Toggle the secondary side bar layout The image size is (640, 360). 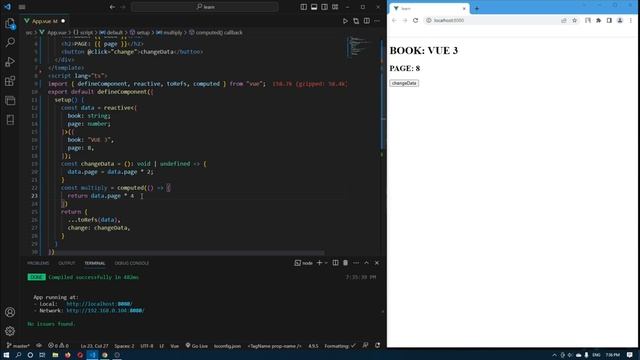[324, 7]
